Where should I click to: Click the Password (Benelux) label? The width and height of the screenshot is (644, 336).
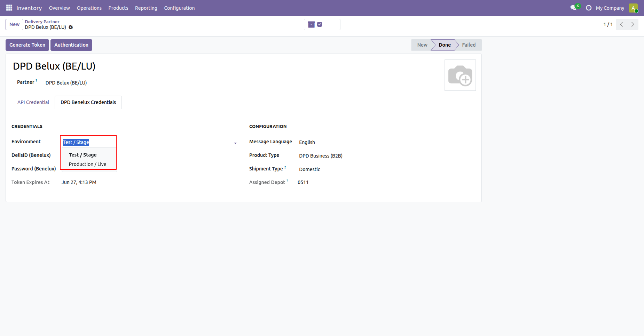pos(34,169)
